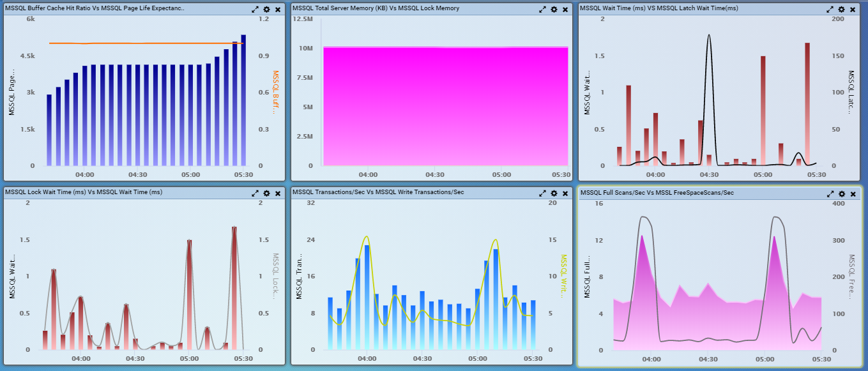Select the Transactions/Sec vs Write Transactions title
The height and width of the screenshot is (371, 868).
pyautogui.click(x=378, y=192)
